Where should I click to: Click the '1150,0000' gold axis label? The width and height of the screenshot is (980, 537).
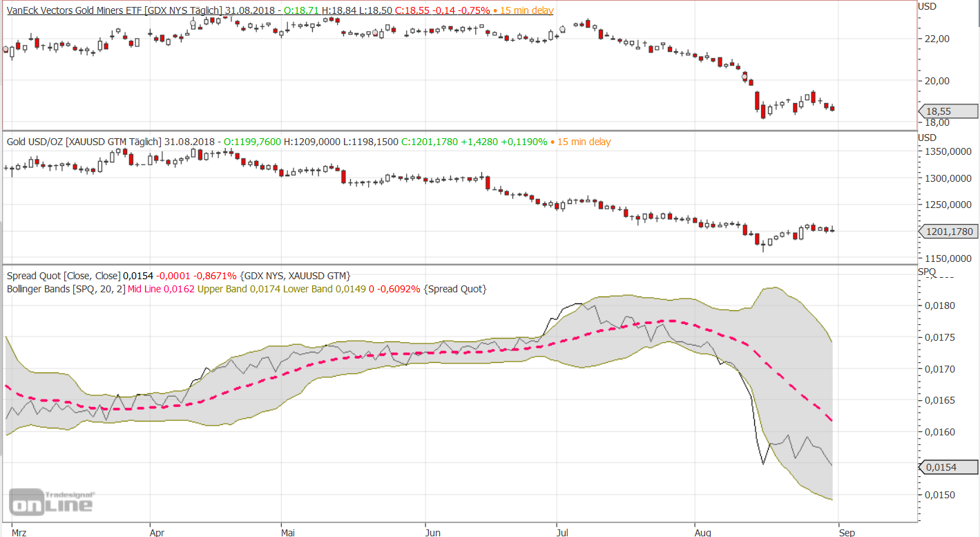tap(948, 259)
